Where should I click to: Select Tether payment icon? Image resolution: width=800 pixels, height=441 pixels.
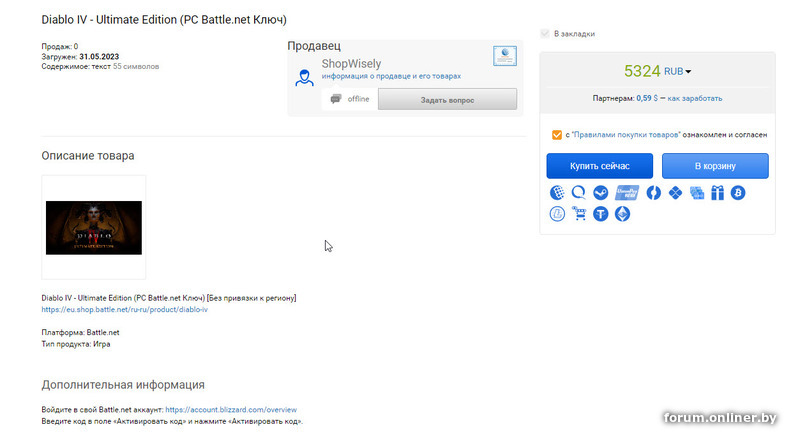pyautogui.click(x=601, y=214)
